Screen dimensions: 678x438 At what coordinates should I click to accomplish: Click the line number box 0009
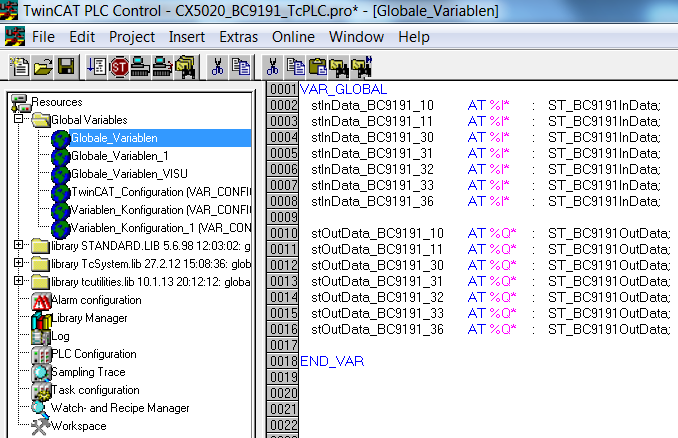tap(283, 217)
